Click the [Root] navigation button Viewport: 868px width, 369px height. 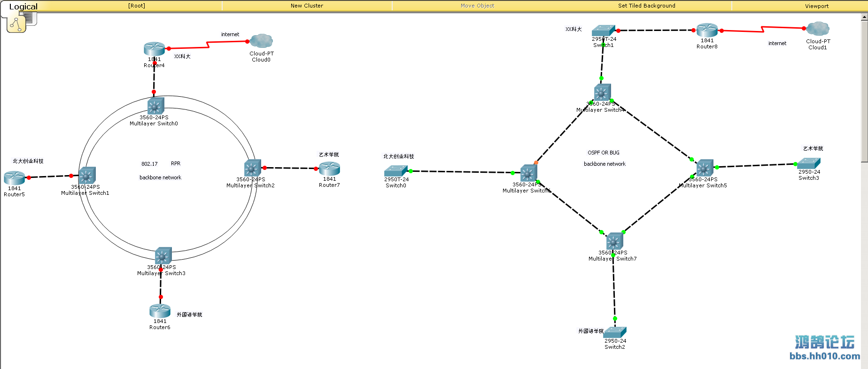pos(137,6)
